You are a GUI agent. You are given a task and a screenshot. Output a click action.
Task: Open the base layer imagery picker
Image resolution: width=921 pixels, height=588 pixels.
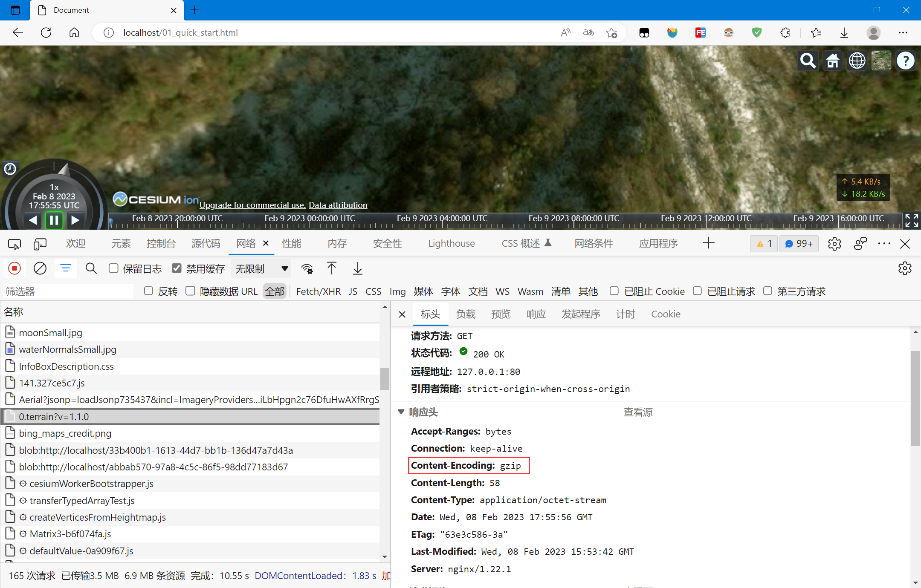pos(881,61)
